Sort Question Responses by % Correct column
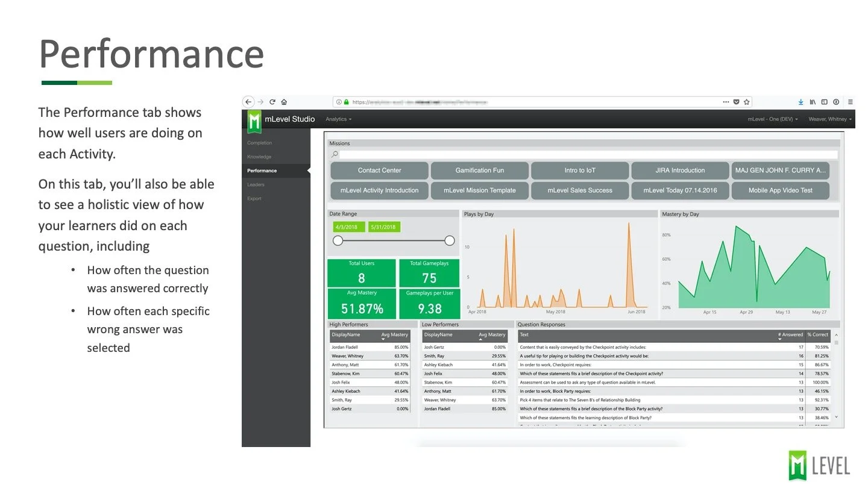Screen dimensions: 868x488 [818, 334]
